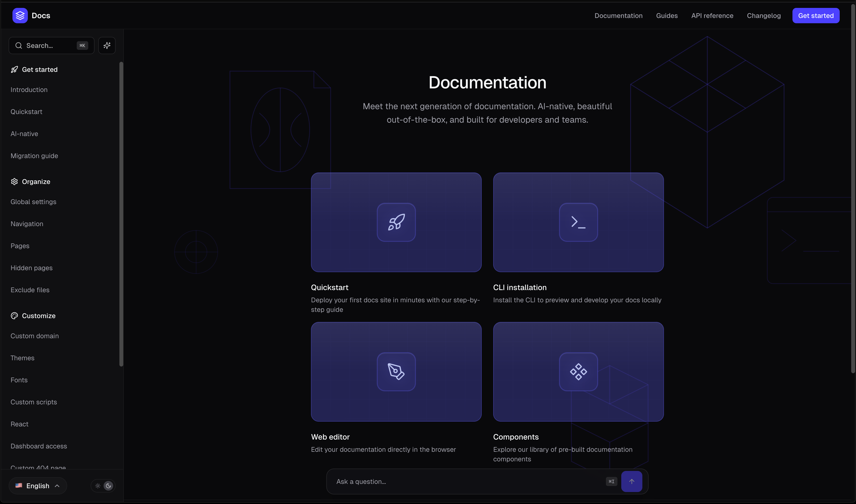Open Themes sidebar page
Viewport: 856px width, 504px height.
(23, 358)
